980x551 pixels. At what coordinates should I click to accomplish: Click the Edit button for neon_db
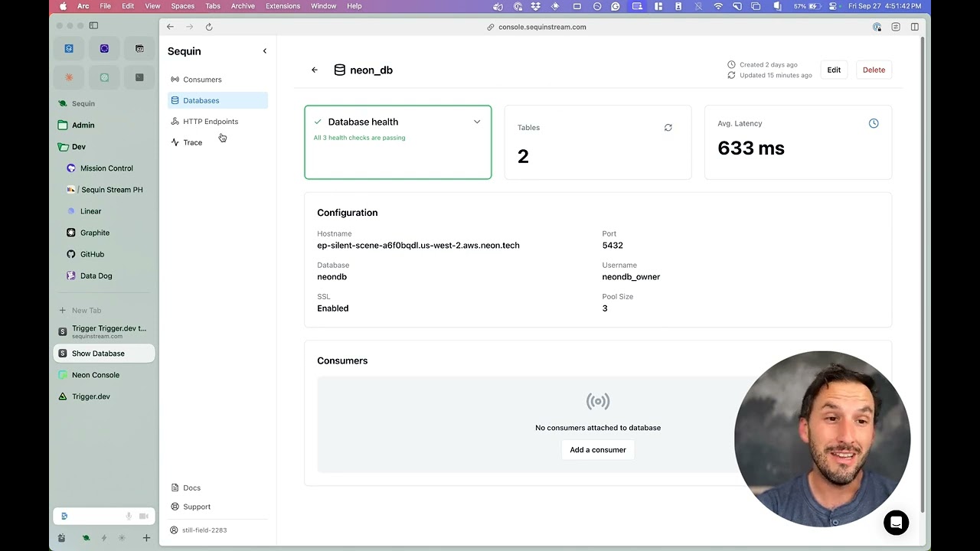pyautogui.click(x=834, y=70)
